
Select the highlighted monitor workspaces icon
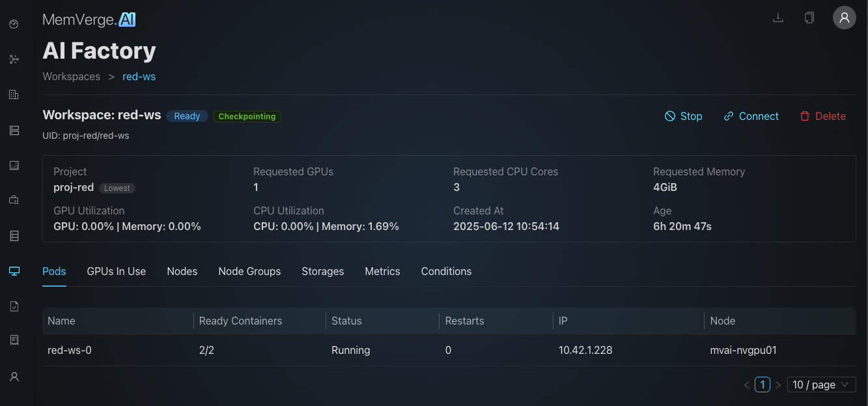[14, 270]
